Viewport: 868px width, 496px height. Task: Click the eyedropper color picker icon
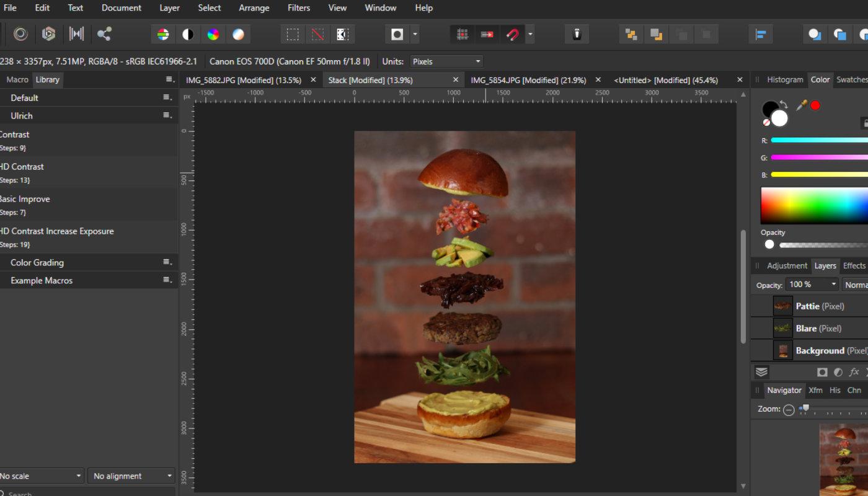801,105
